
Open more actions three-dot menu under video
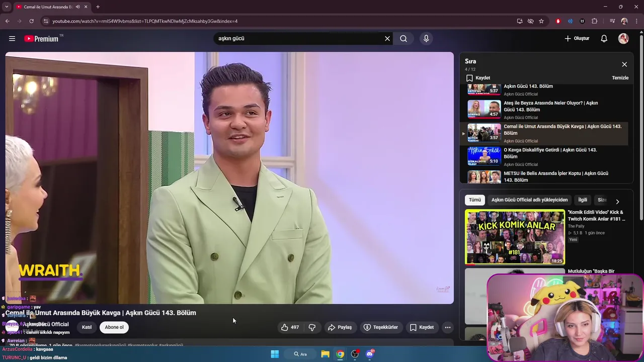coord(447,327)
